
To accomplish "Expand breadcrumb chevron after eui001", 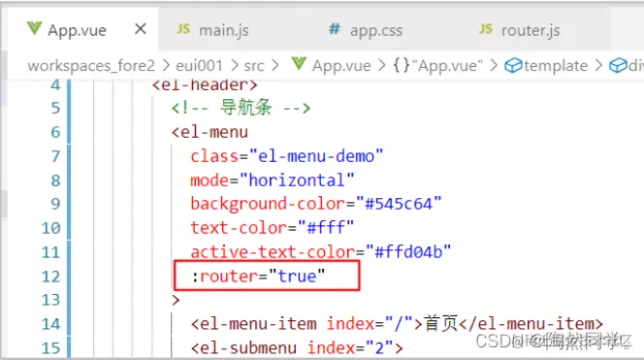I will (x=235, y=65).
